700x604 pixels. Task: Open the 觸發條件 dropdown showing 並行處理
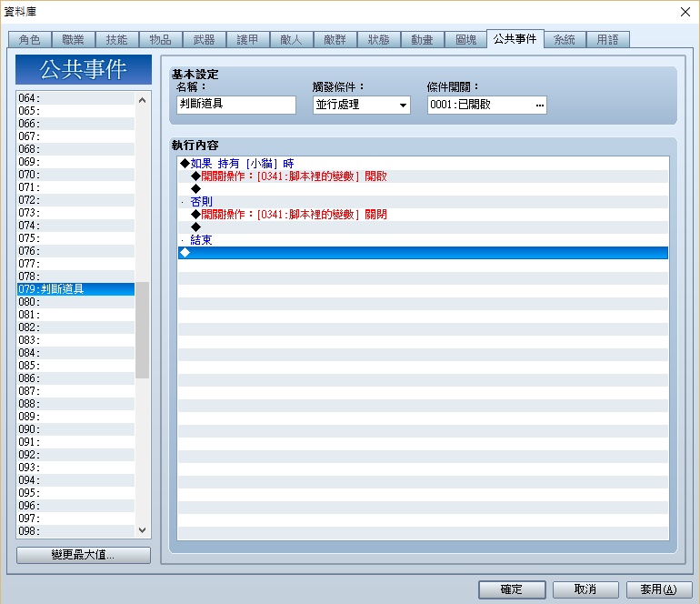pyautogui.click(x=362, y=105)
